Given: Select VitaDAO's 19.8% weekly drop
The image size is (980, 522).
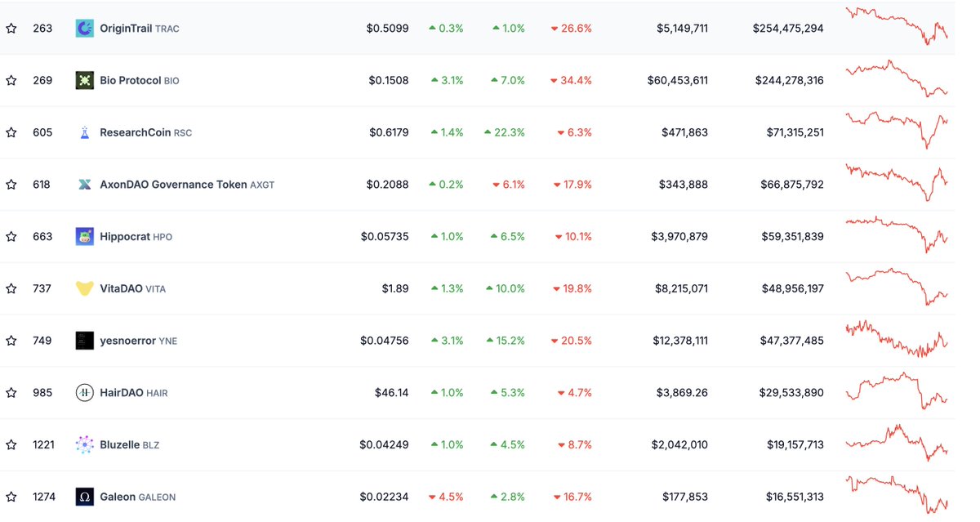Looking at the screenshot, I should point(572,288).
